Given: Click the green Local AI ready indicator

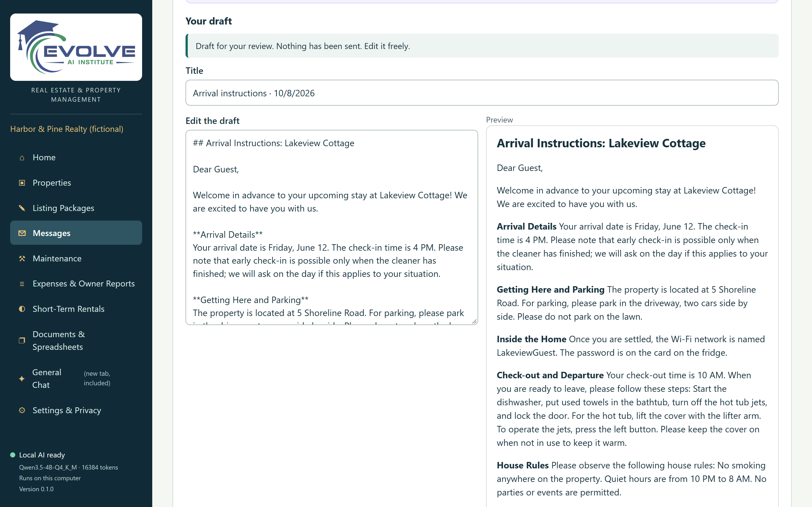Looking at the screenshot, I should coord(13,455).
